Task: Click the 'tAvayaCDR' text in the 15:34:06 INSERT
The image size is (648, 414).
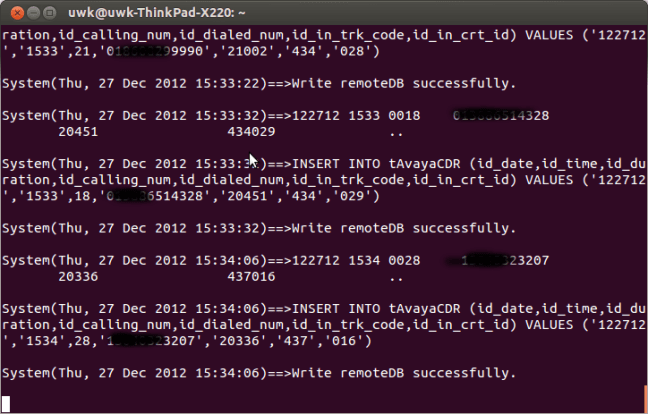Action: tap(424, 309)
